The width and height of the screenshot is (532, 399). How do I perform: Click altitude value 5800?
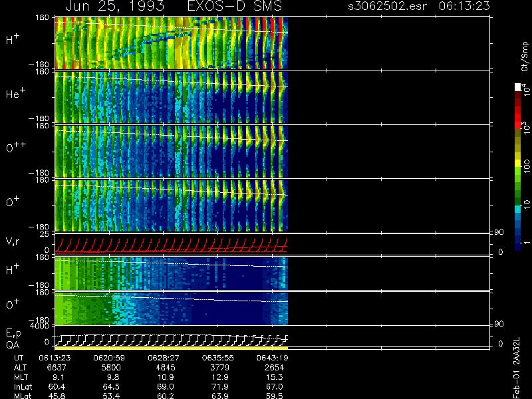pyautogui.click(x=111, y=368)
